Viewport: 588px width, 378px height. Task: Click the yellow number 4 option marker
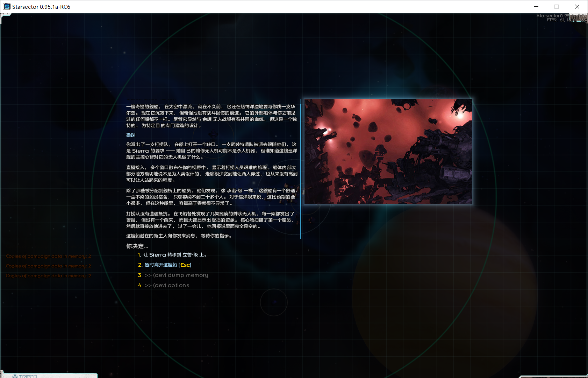tap(140, 285)
